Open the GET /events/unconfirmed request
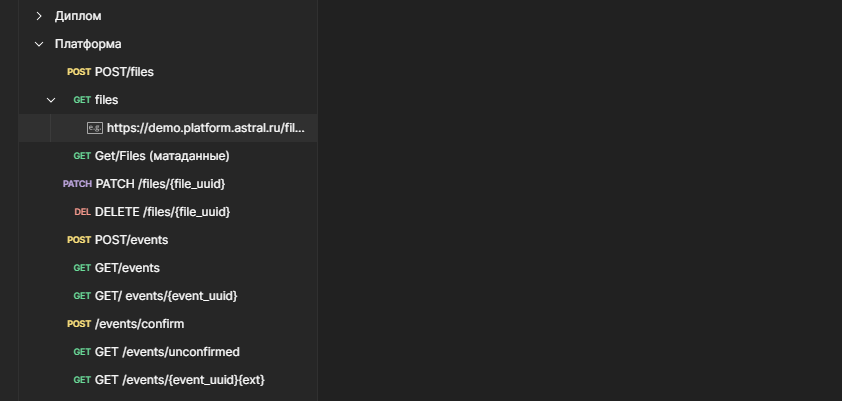842x401 pixels. point(167,352)
